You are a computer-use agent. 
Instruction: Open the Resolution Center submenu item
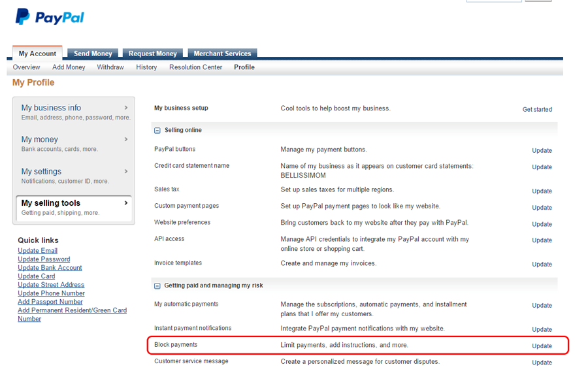[x=196, y=67]
